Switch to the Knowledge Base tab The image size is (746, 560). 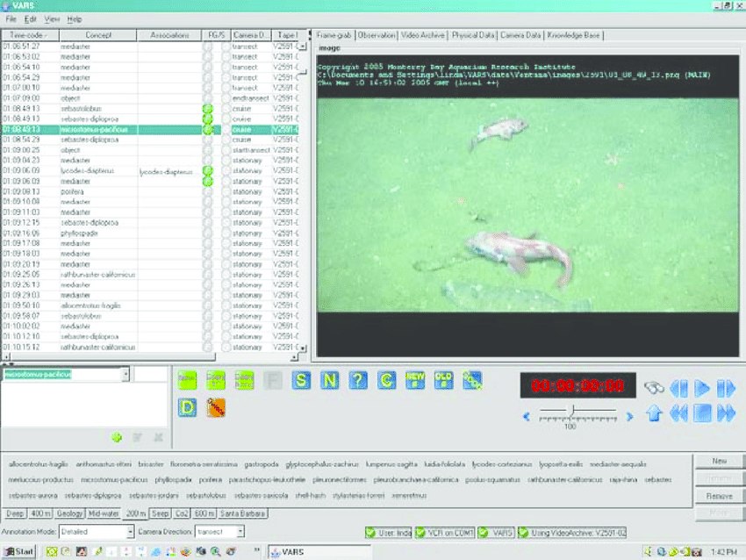573,35
